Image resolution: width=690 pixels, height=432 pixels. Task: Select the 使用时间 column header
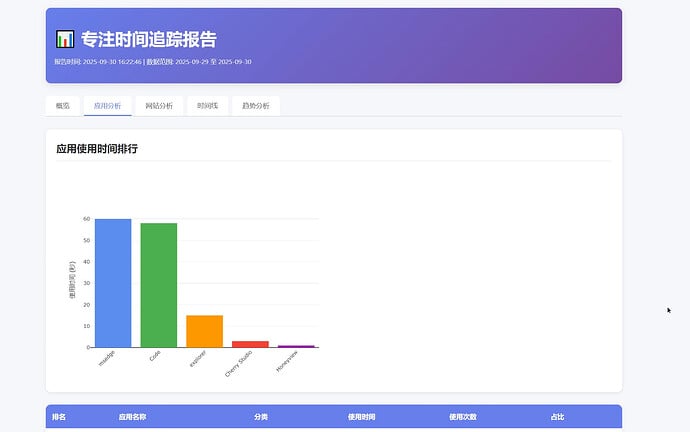361,416
